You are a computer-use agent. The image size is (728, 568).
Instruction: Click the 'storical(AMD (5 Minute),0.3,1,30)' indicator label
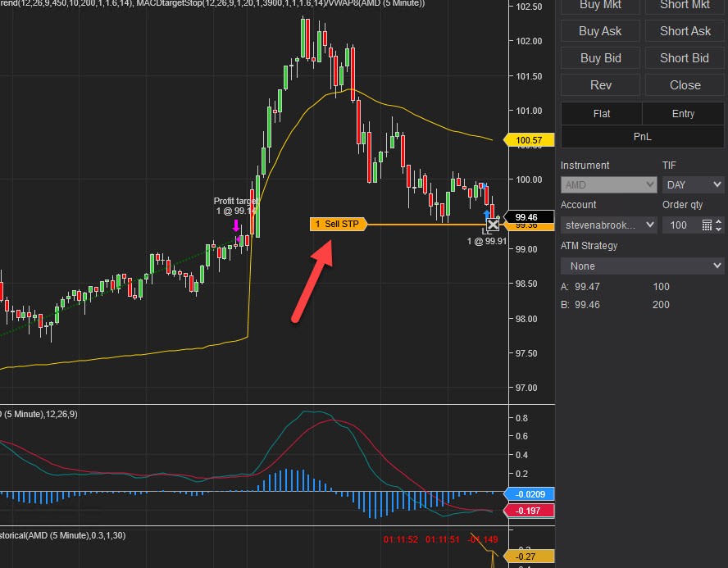click(62, 535)
